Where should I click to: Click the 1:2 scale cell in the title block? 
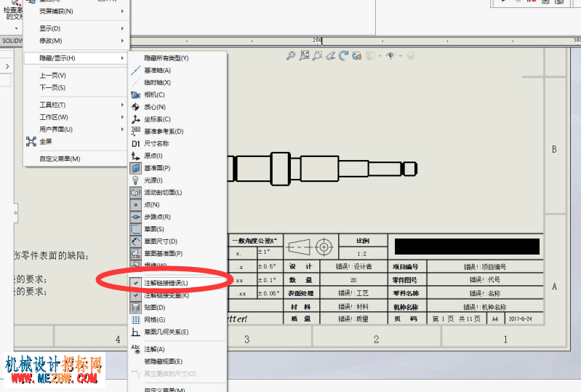[363, 254]
